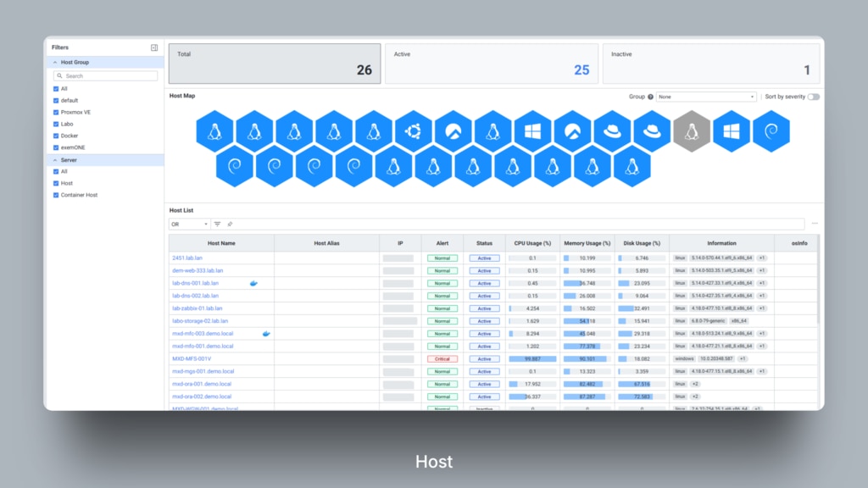The width and height of the screenshot is (868, 488).
Task: Open the Group dropdown set to None
Action: point(706,97)
